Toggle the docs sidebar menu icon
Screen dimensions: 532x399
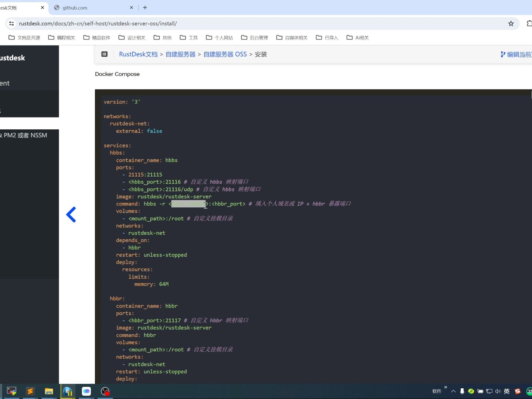pos(105,54)
